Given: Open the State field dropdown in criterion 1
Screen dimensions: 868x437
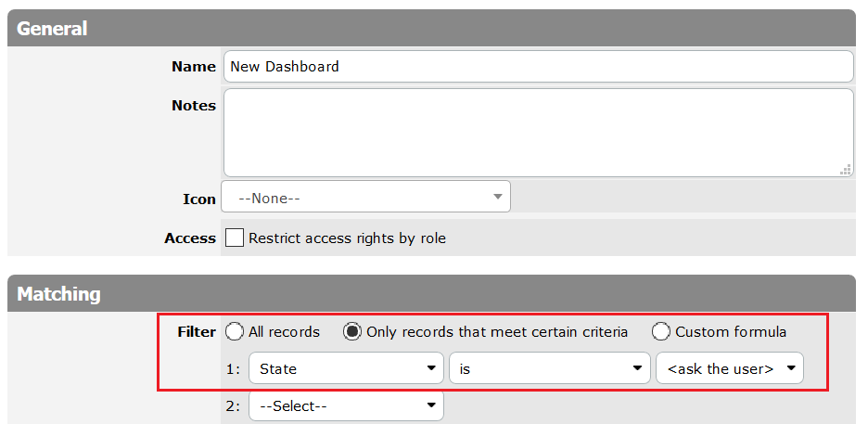Looking at the screenshot, I should (347, 368).
